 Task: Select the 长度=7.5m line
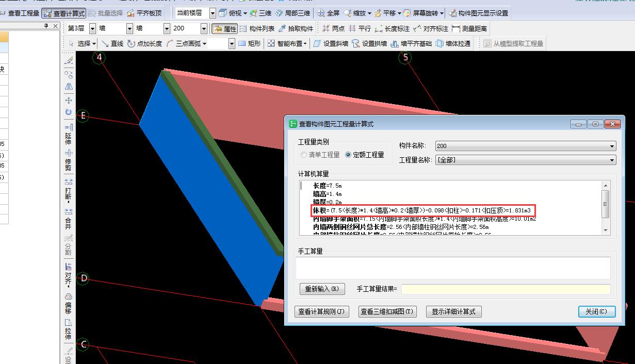327,186
